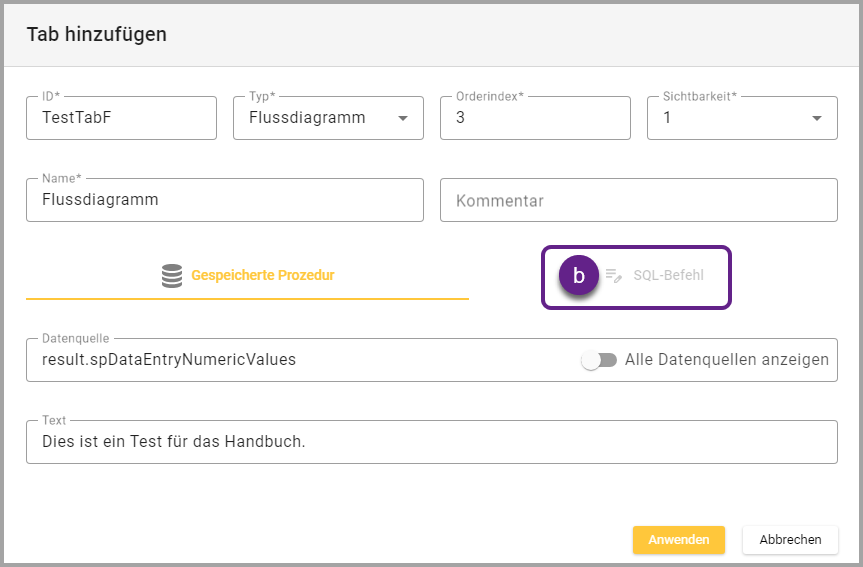Viewport: 863px width, 567px height.
Task: Click the empty Kommentar field
Action: 638,200
